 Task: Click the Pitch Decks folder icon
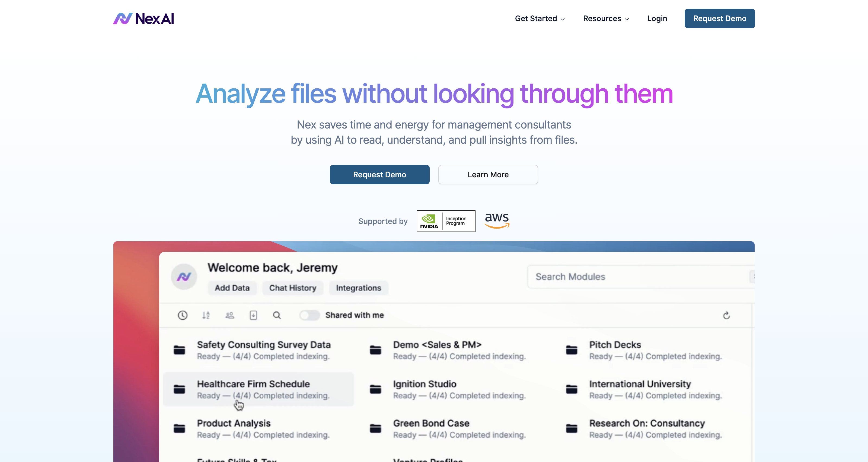point(571,350)
